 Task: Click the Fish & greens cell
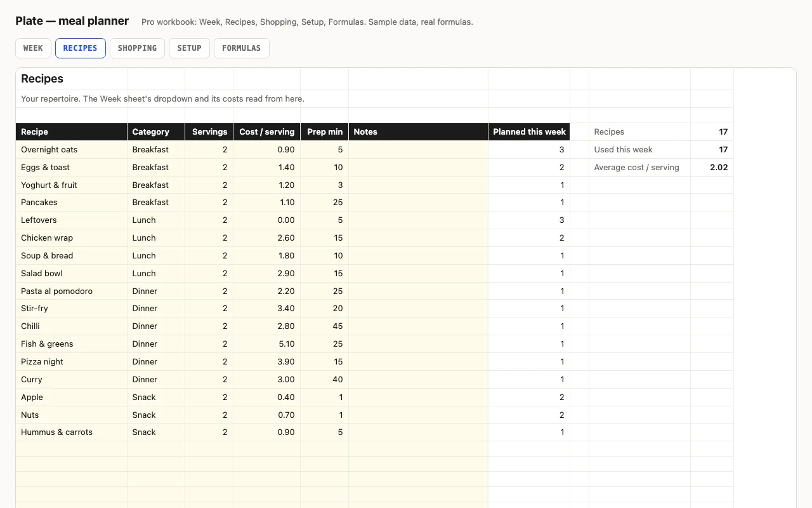click(72, 344)
